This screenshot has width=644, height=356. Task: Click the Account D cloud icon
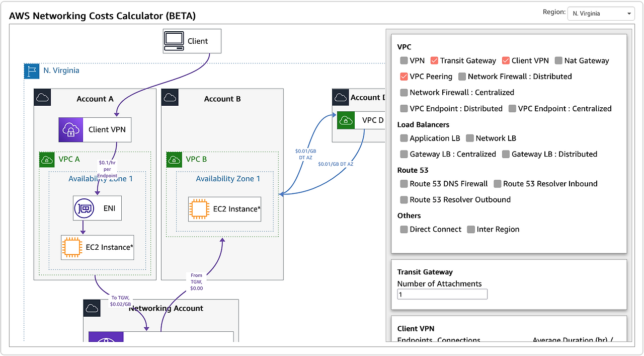340,97
